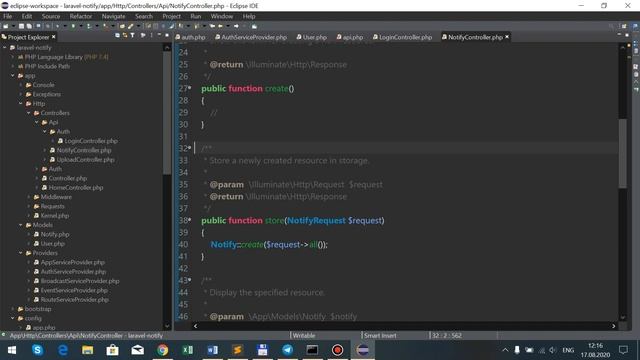The image size is (640, 360).
Task: Click the green Run toolbar icon
Action: pyautogui.click(x=73, y=26)
